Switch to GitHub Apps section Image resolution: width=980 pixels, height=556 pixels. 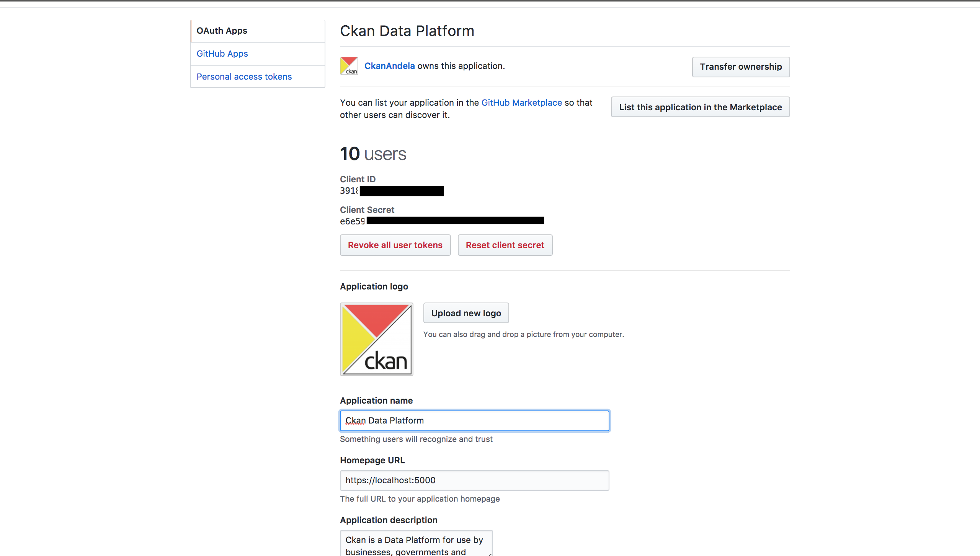222,54
